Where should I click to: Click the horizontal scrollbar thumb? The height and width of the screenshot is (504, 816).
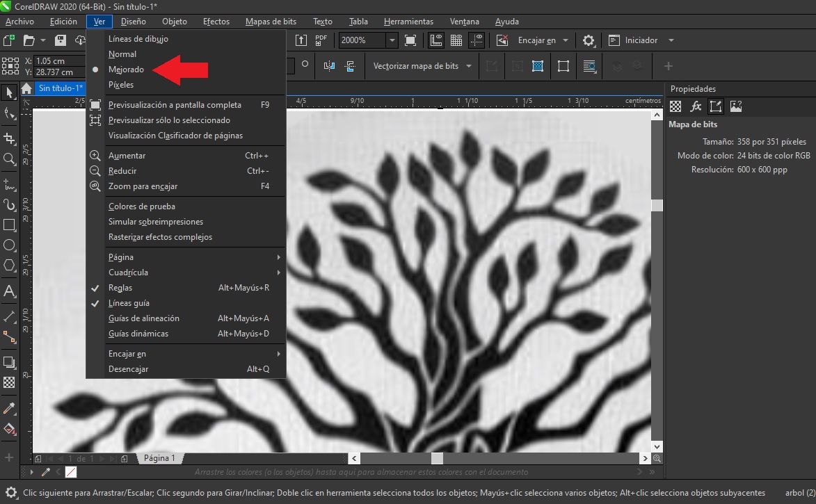pos(437,458)
